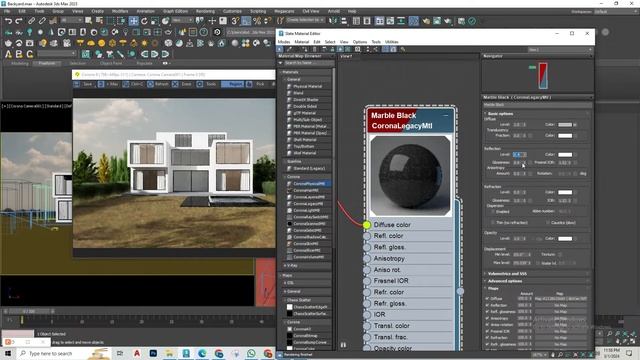
Task: Click the yellow letter A toolbar icon
Action: [8, 53]
